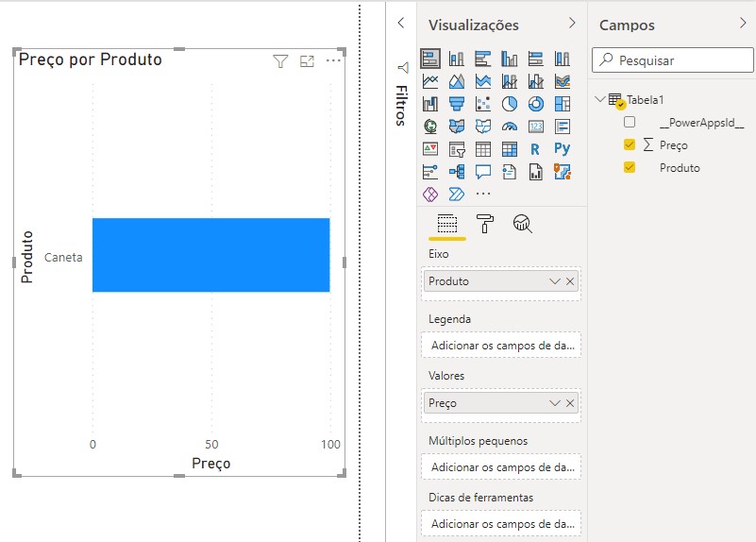The width and height of the screenshot is (756, 542).
Task: Select the area chart visual
Action: (x=457, y=81)
